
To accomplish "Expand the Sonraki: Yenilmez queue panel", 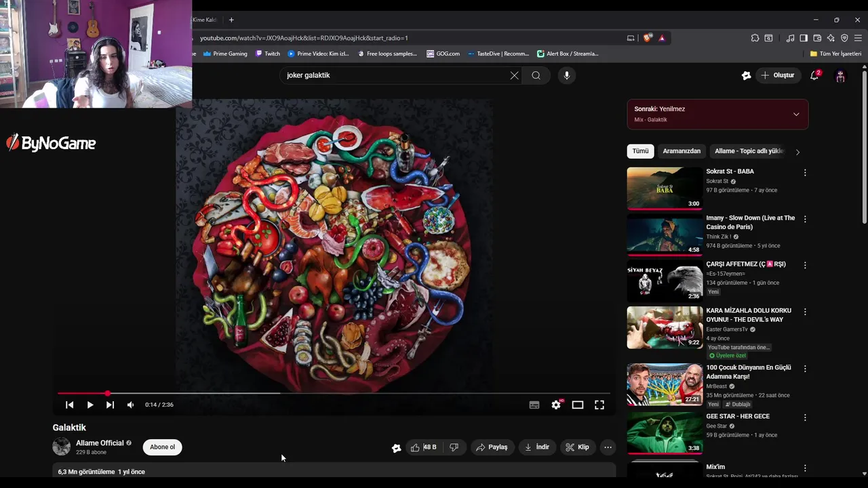I will point(796,114).
